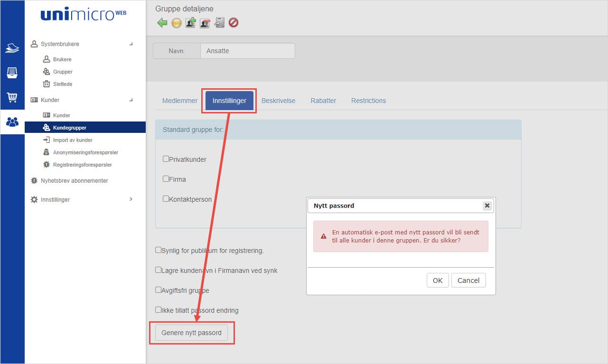Enable the Privatkunder checkbox
The image size is (608, 364).
tap(166, 159)
